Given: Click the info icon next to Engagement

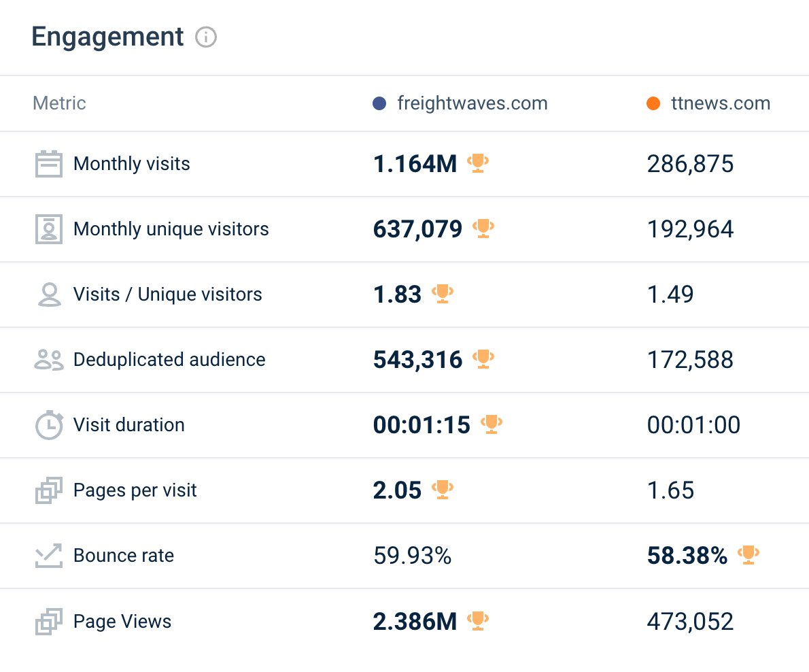Looking at the screenshot, I should pyautogui.click(x=206, y=37).
